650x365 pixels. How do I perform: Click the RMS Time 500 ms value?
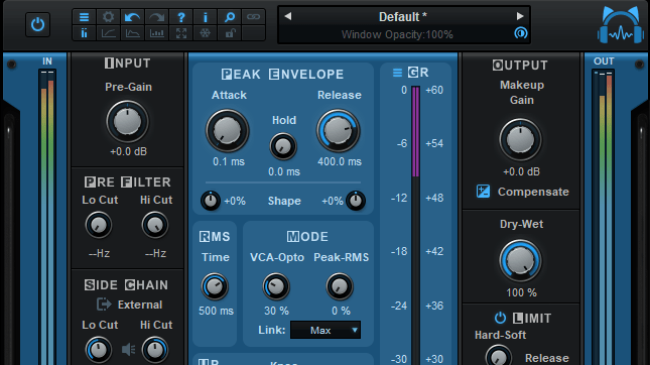pyautogui.click(x=216, y=311)
